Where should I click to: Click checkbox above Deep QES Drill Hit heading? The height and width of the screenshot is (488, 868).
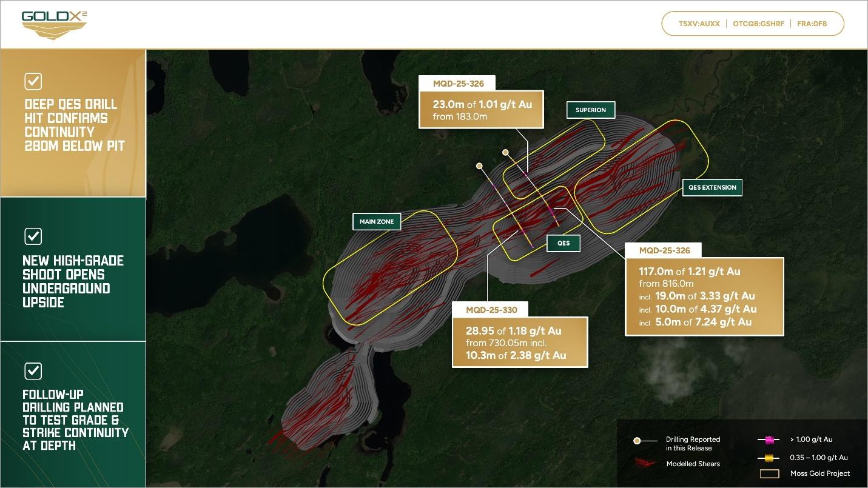33,81
